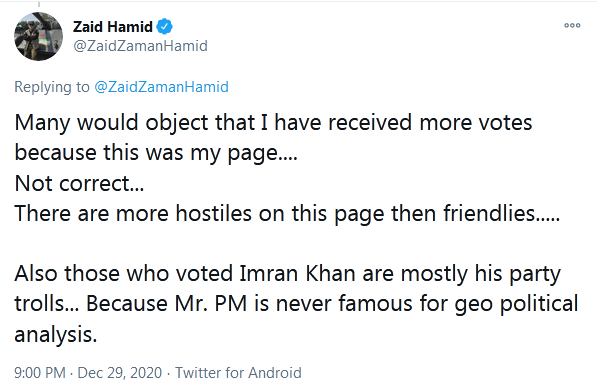Click the Zaid Hamid display name
This screenshot has width=597, height=392.
tap(113, 27)
